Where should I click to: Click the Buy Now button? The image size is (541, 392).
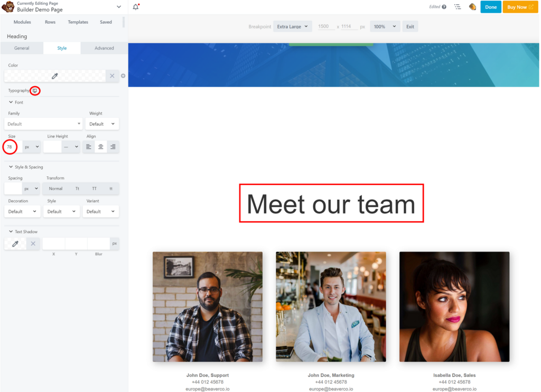tap(520, 7)
